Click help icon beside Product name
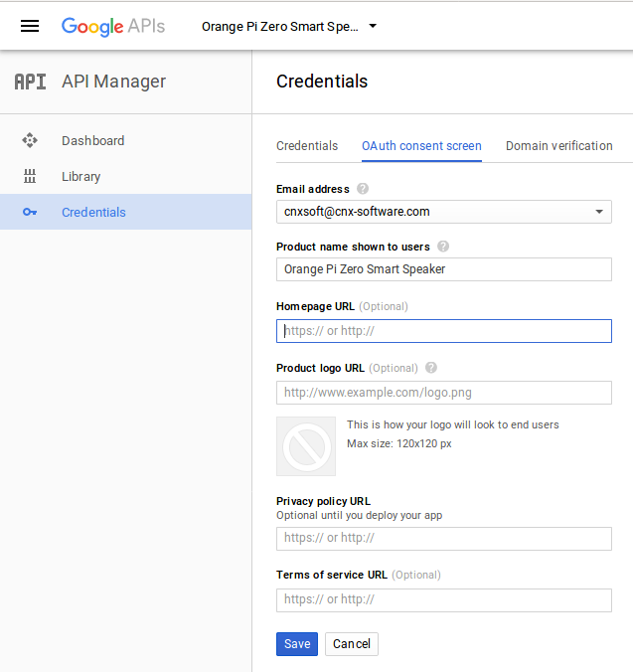This screenshot has width=633, height=672. coord(443,247)
